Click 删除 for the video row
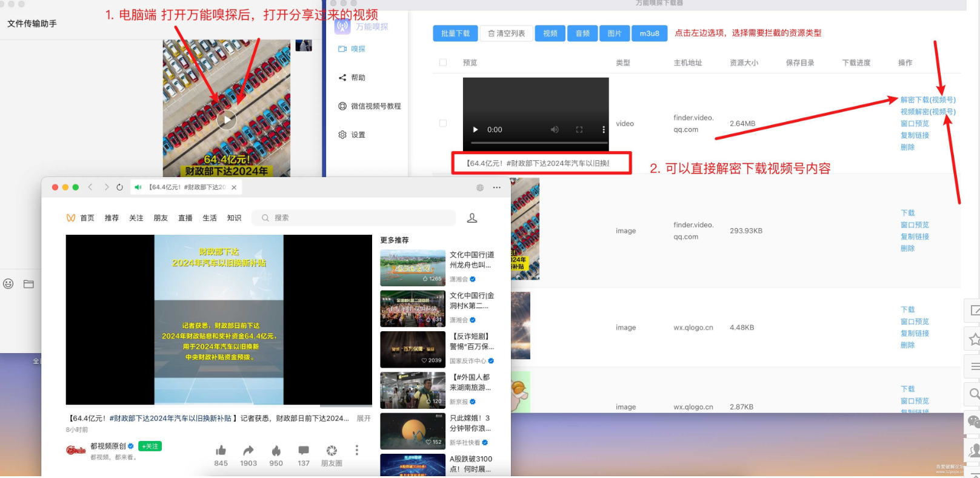Image resolution: width=980 pixels, height=478 pixels. [907, 147]
